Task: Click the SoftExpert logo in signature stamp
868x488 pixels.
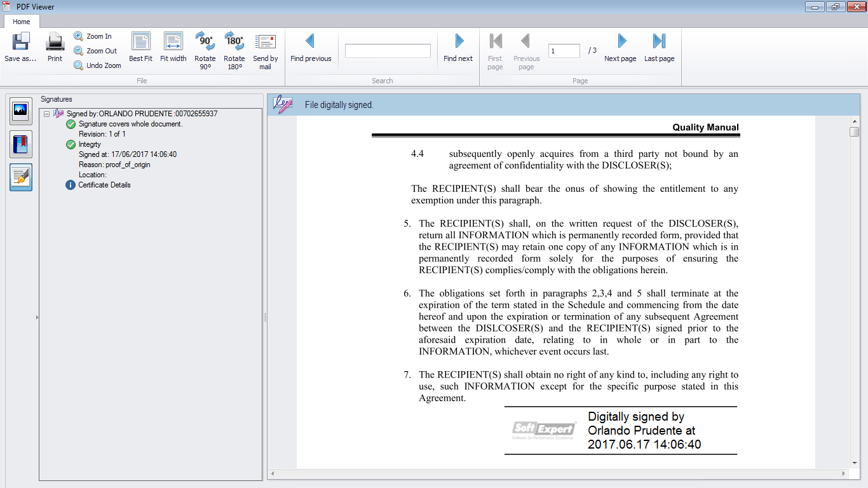Action: click(x=545, y=430)
